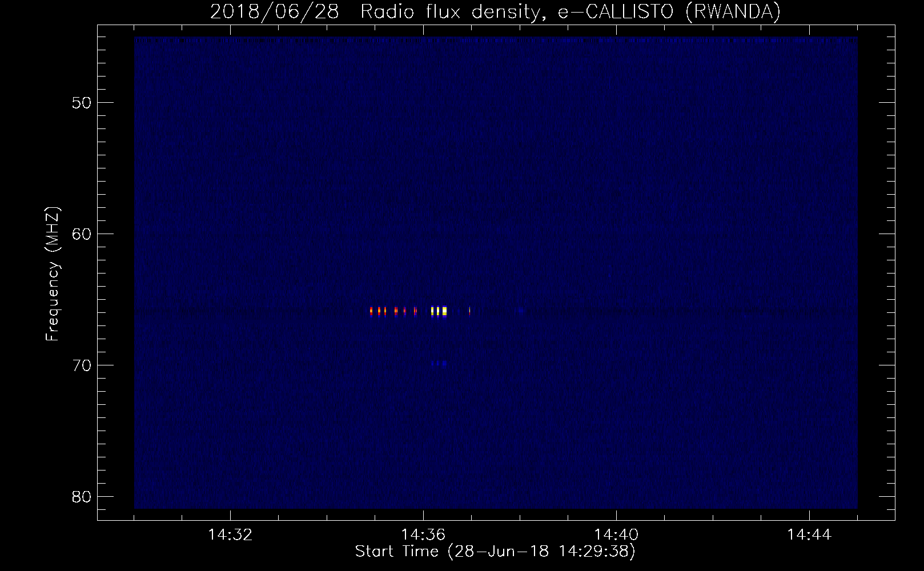924x571 pixels.
Task: Click the 50 MHz frequency tick label
Action: (x=81, y=103)
